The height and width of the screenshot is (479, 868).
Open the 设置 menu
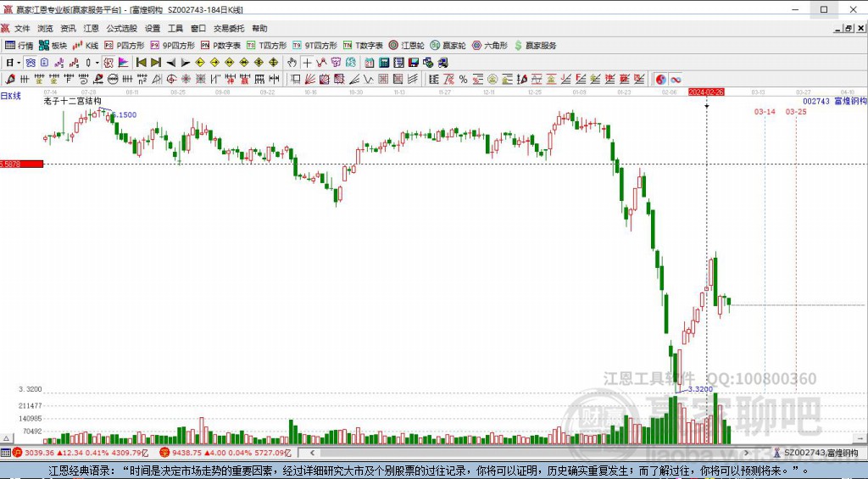[153, 28]
